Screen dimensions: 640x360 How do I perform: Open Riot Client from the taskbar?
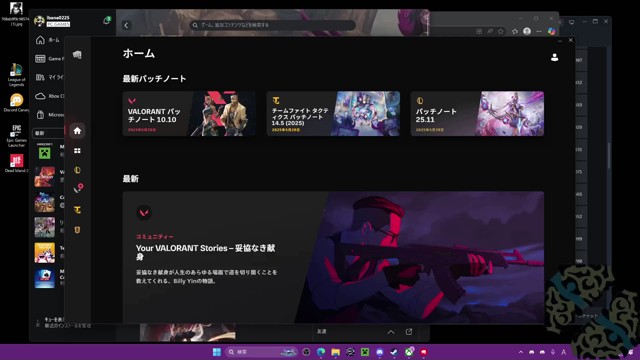[x=424, y=352]
